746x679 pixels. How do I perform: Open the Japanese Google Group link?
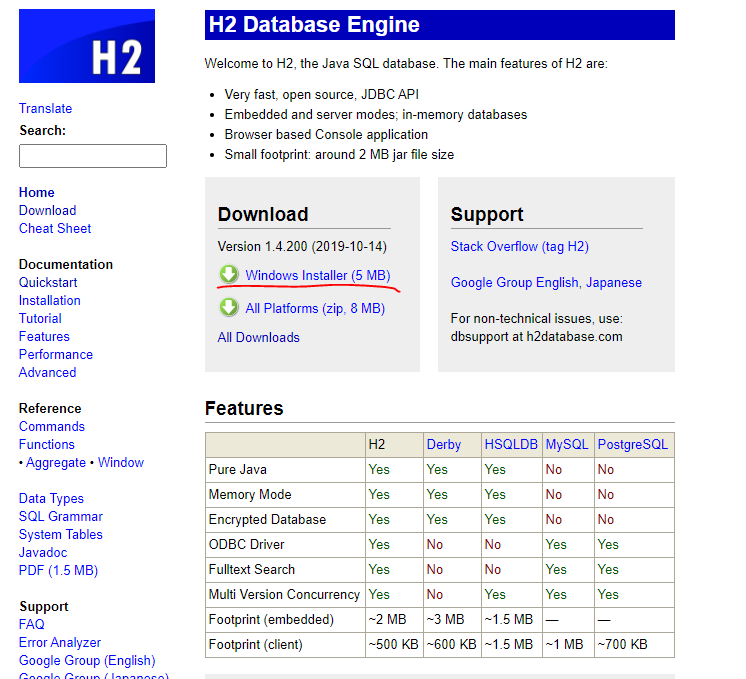pos(614,283)
